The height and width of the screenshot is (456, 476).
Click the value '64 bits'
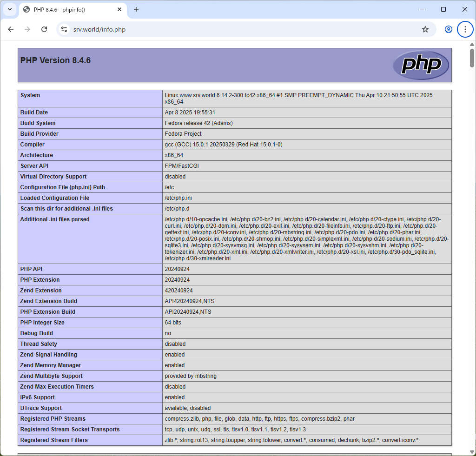[x=173, y=323]
